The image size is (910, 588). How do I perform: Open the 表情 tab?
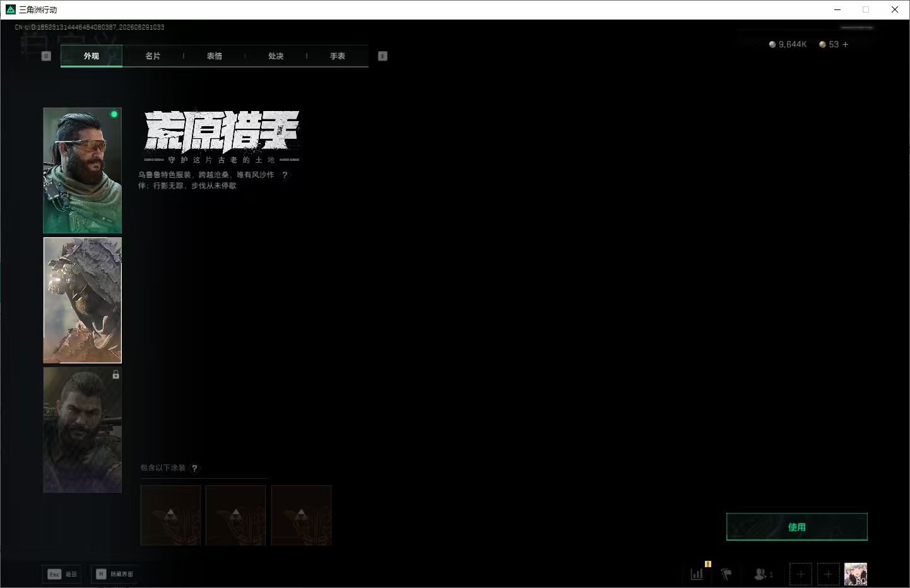[x=215, y=56]
